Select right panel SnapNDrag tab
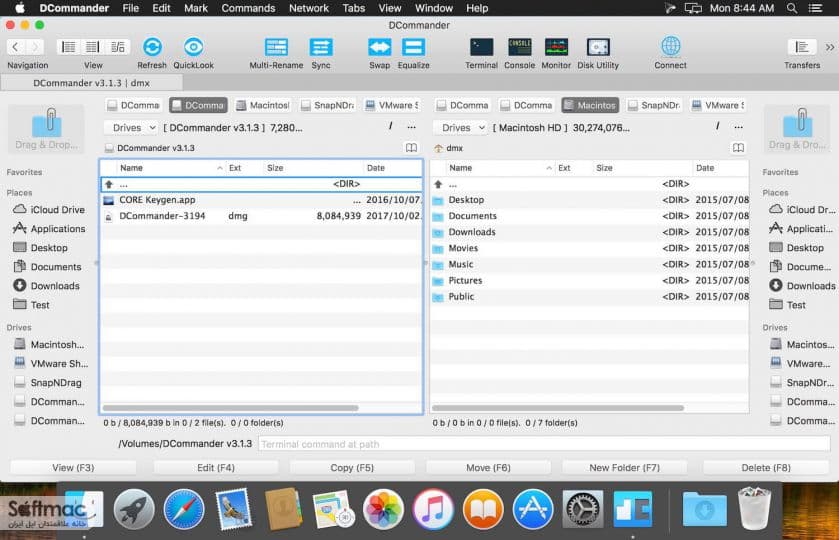 (x=655, y=105)
